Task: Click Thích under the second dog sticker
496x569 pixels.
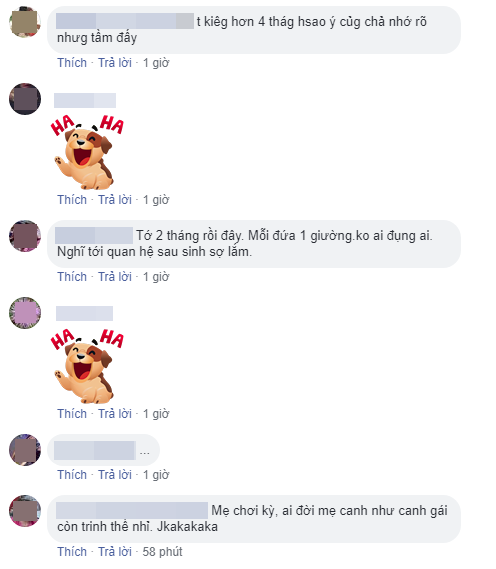Action: click(x=72, y=414)
